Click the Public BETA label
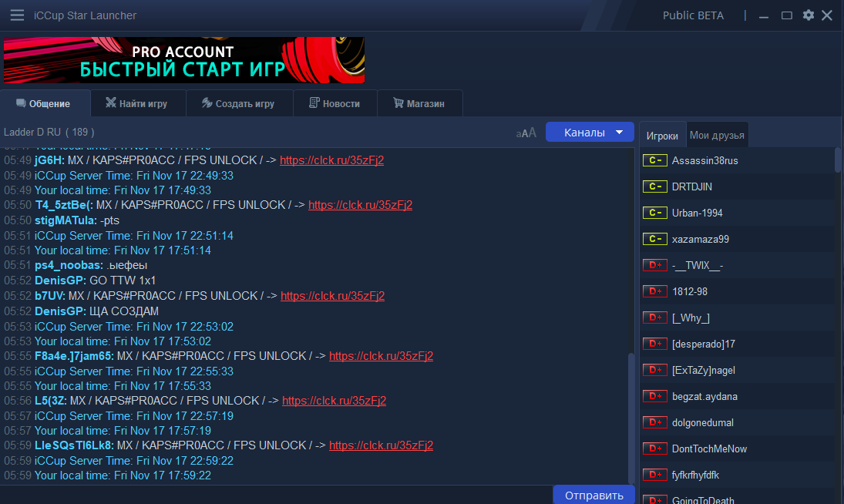This screenshot has width=844, height=504. (x=693, y=15)
